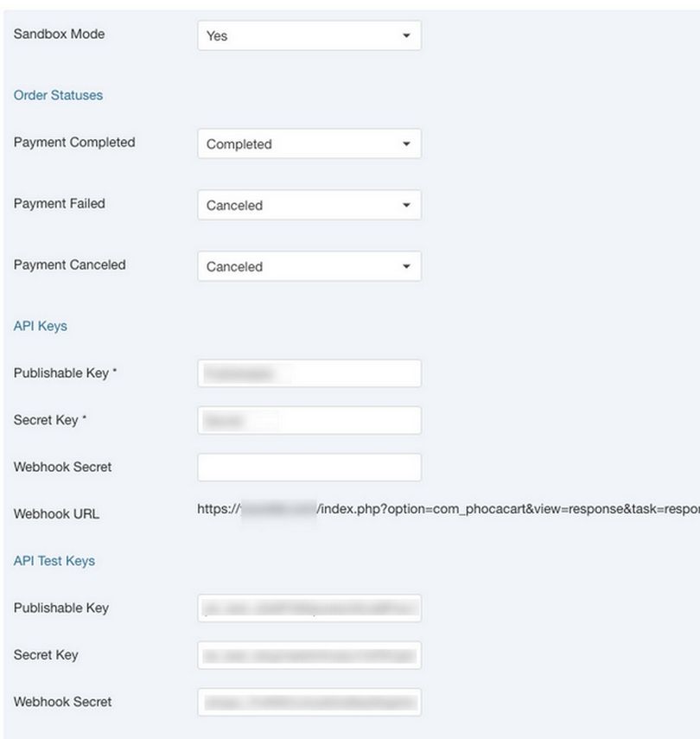
Task: Click the Sandbox Mode label text
Action: [59, 35]
